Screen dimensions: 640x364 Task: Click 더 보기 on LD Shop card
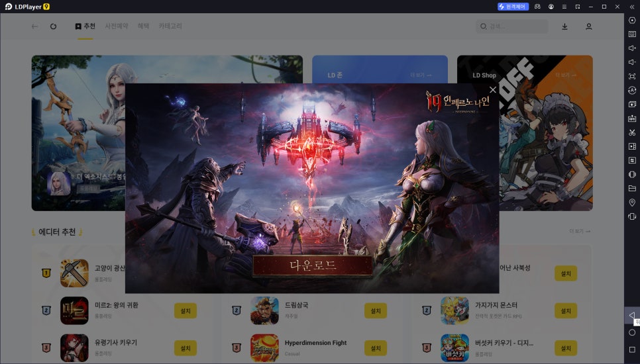point(566,75)
